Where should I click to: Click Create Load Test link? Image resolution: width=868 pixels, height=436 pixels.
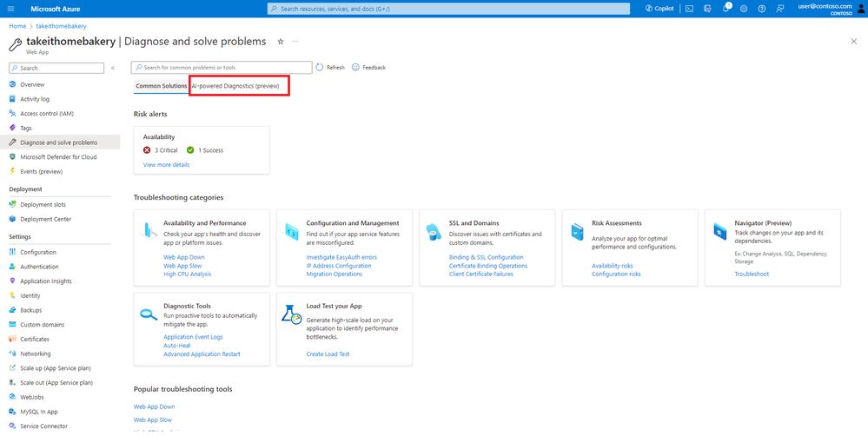click(328, 354)
